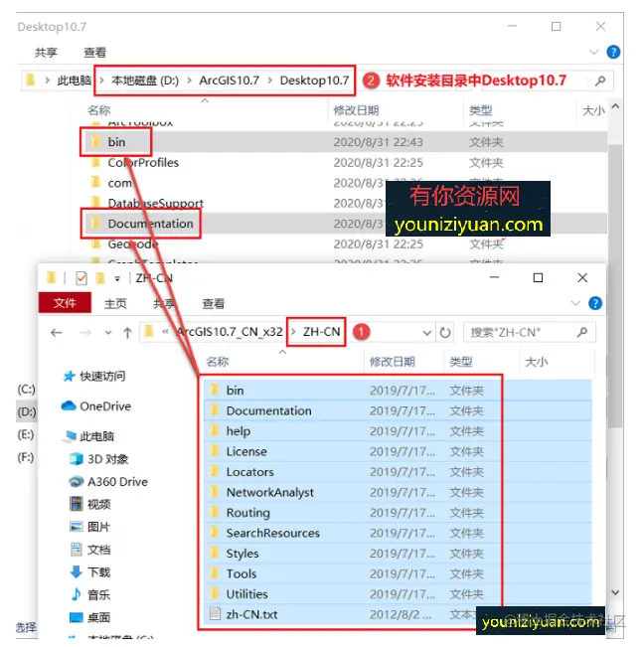Click 本地磁盘 (D:) in Desktop10.7 breadcrumb
This screenshot has height=647, width=644.
click(145, 81)
